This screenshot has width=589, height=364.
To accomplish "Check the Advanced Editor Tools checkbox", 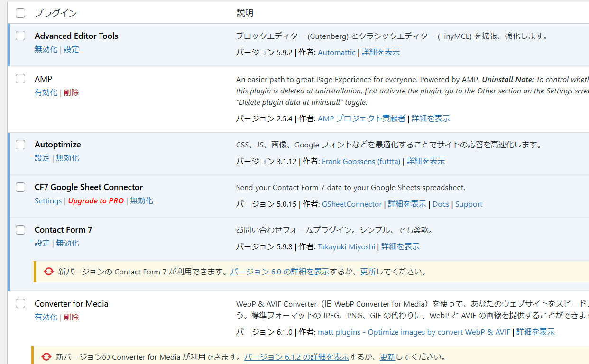I will 20,36.
